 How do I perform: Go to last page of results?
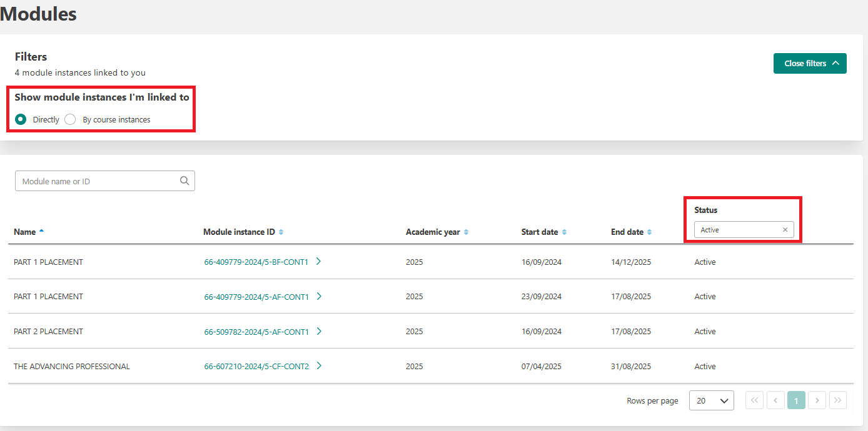click(838, 400)
